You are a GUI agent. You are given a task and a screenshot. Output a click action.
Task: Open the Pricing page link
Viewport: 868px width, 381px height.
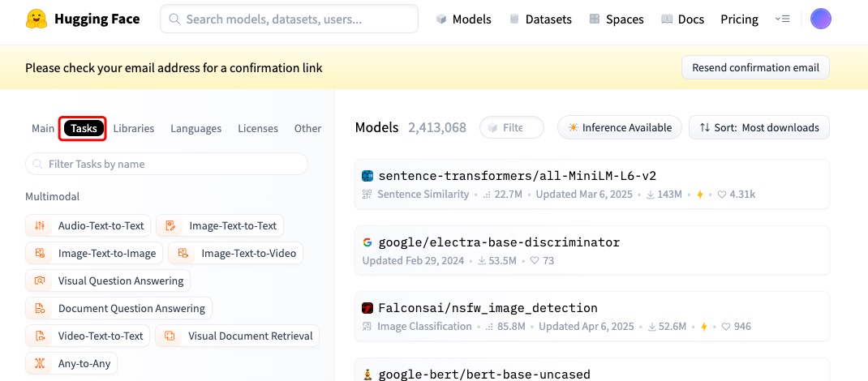point(739,19)
